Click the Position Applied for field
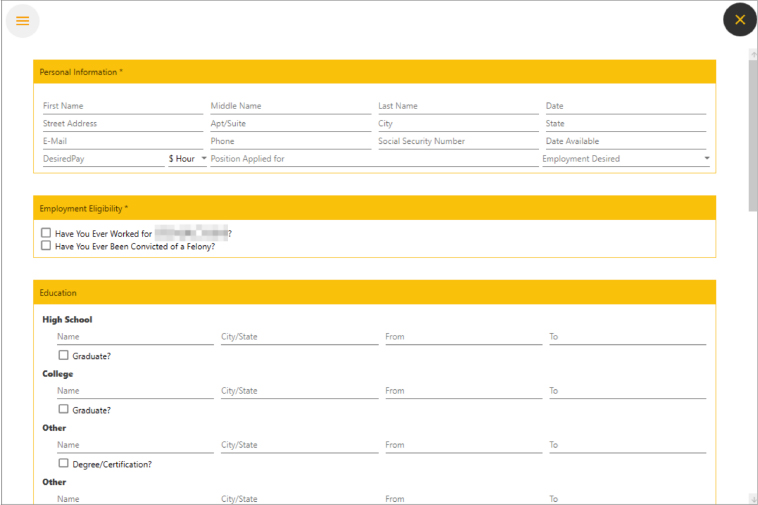The image size is (758, 505). coord(374,159)
